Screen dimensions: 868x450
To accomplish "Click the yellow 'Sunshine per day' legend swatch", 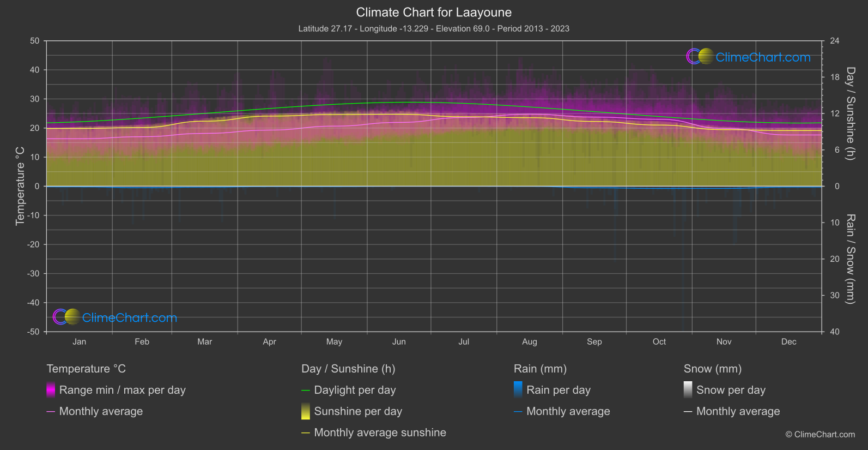I will [306, 411].
